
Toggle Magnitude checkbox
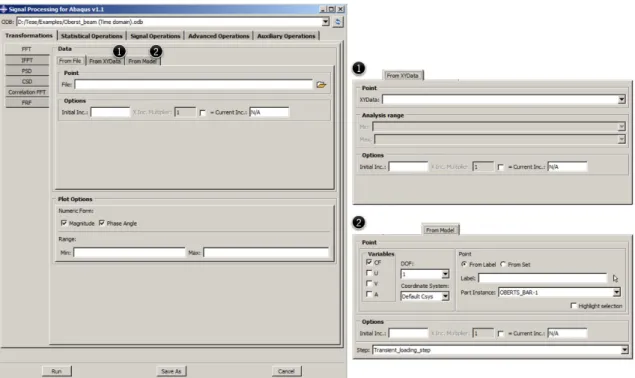64,223
